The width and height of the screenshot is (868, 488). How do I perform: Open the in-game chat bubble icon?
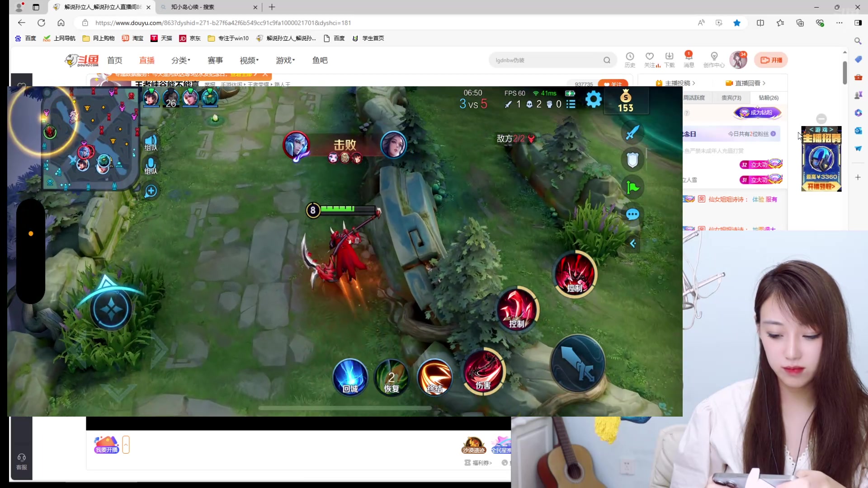(632, 214)
